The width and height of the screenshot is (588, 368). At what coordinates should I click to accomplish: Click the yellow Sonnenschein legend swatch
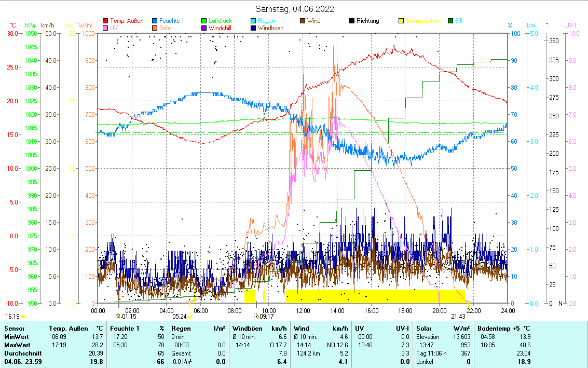[x=401, y=21]
